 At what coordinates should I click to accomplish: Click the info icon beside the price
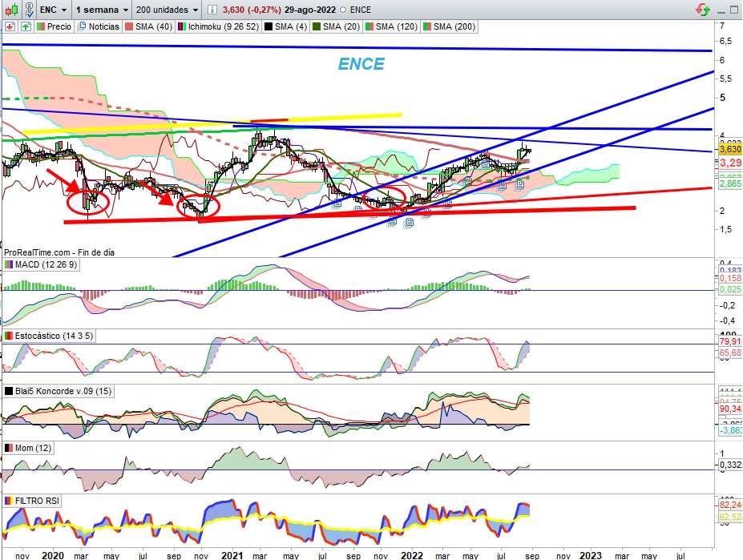212,10
